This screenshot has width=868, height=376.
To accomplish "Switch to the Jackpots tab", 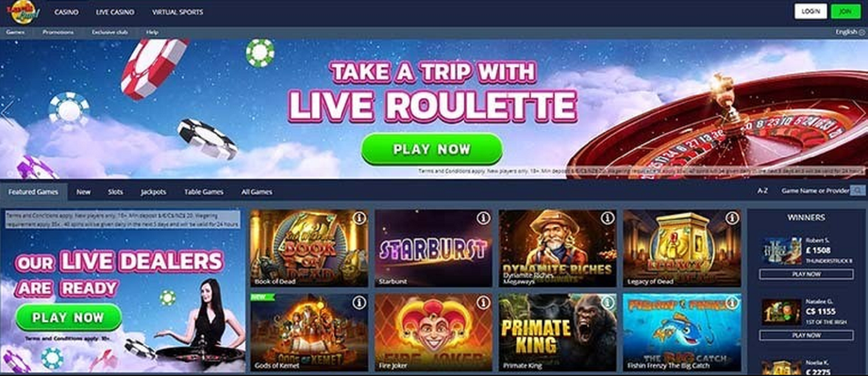I will click(154, 192).
